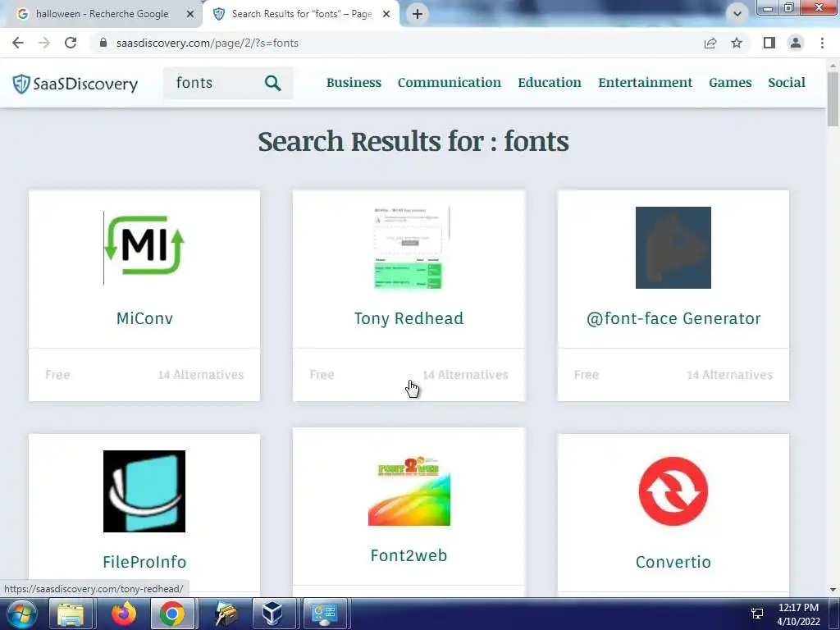840x630 pixels.
Task: Click 'Free' label on MiConv card
Action: (57, 375)
